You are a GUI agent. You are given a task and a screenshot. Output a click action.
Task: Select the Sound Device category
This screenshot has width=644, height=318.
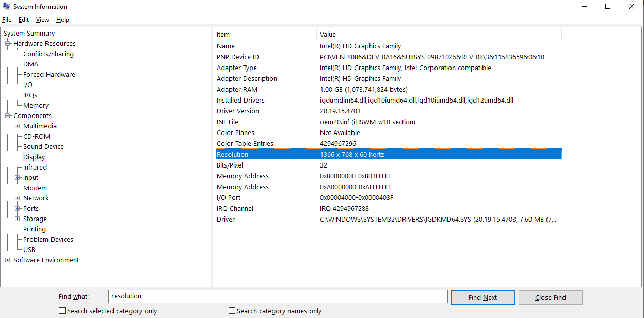(43, 147)
